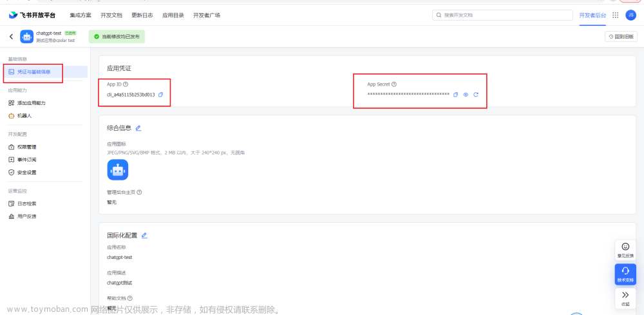Collapse the floating side panel 收起

pyautogui.click(x=625, y=298)
